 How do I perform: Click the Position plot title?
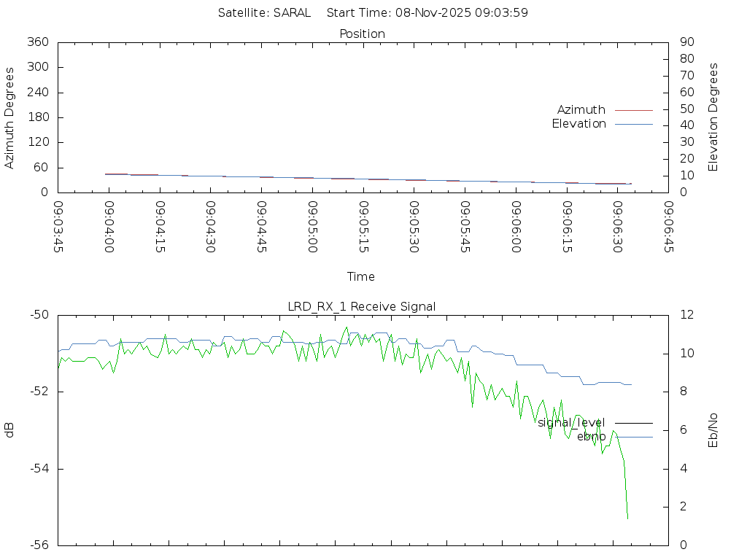point(363,34)
